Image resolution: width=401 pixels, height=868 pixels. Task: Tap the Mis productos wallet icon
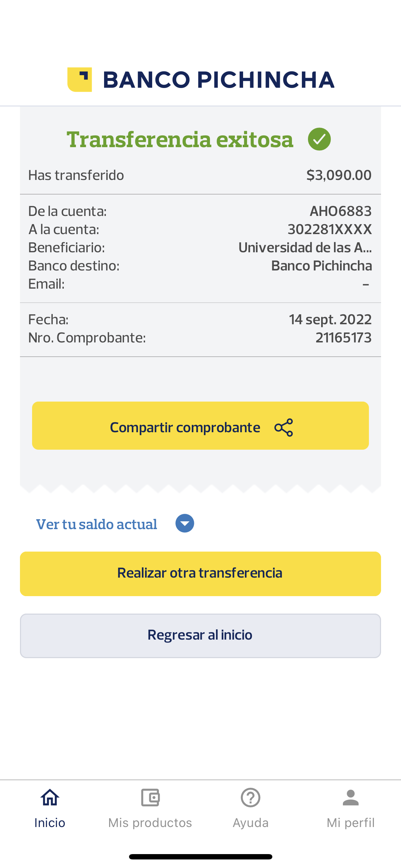tap(150, 797)
